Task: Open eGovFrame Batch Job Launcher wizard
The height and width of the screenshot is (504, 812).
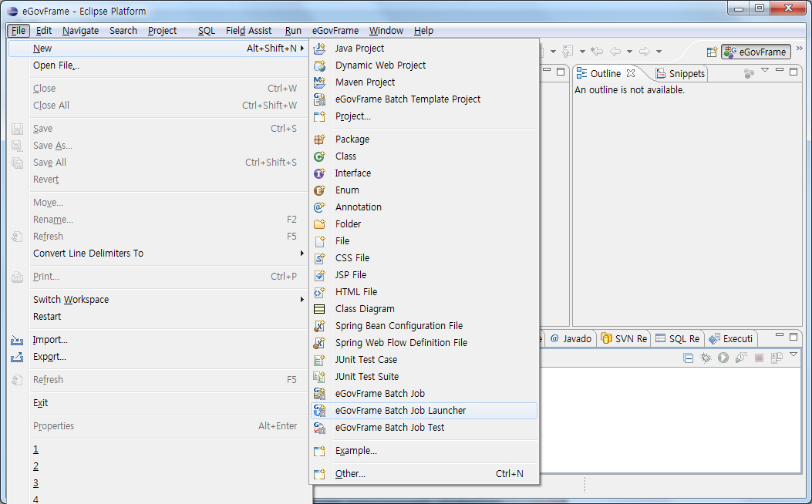Action: [400, 411]
